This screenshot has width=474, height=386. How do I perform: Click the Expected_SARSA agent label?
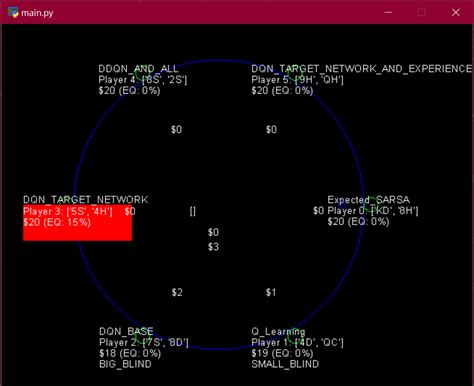click(x=368, y=200)
